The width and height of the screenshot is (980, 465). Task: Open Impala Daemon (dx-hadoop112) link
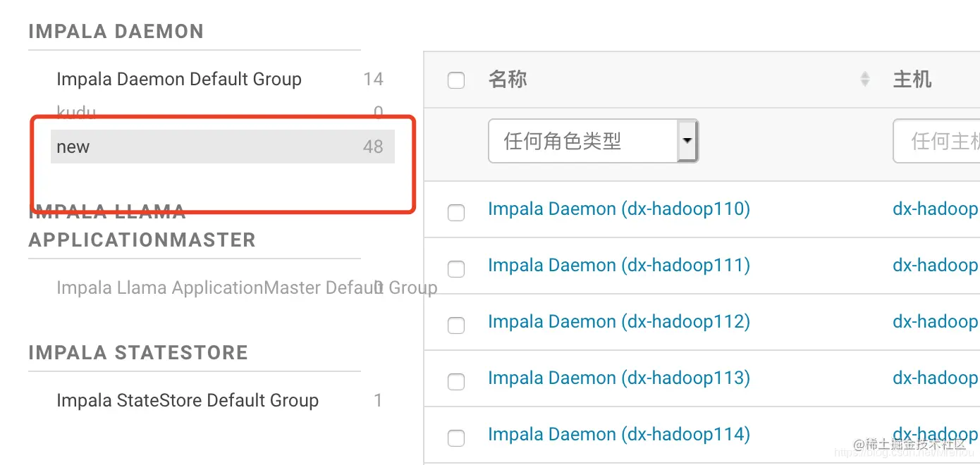pos(619,321)
